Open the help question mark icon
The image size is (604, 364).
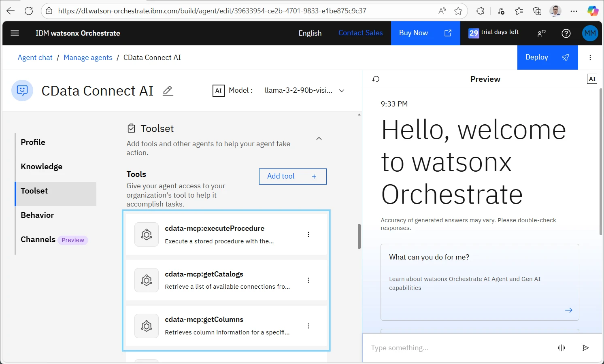click(566, 33)
